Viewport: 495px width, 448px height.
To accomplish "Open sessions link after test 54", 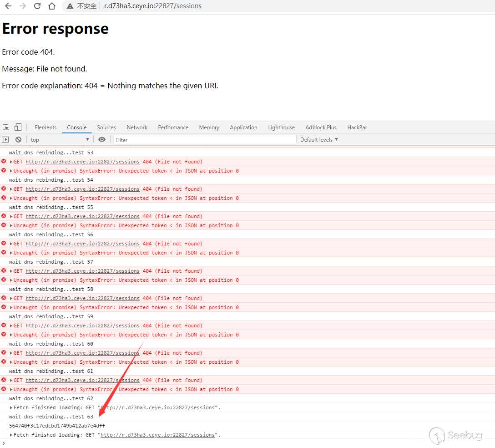I will click(82, 189).
